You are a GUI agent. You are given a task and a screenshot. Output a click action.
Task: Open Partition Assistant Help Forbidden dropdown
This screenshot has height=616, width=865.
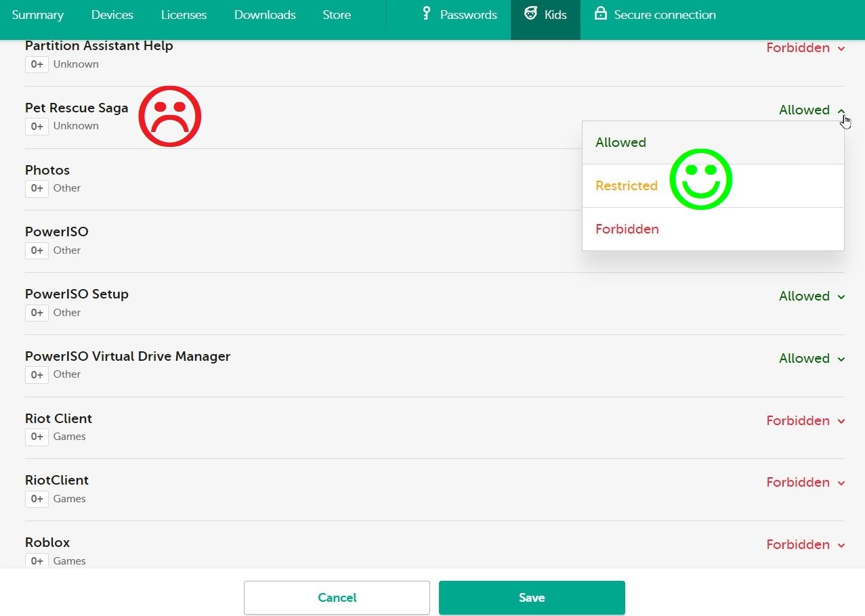tap(805, 48)
